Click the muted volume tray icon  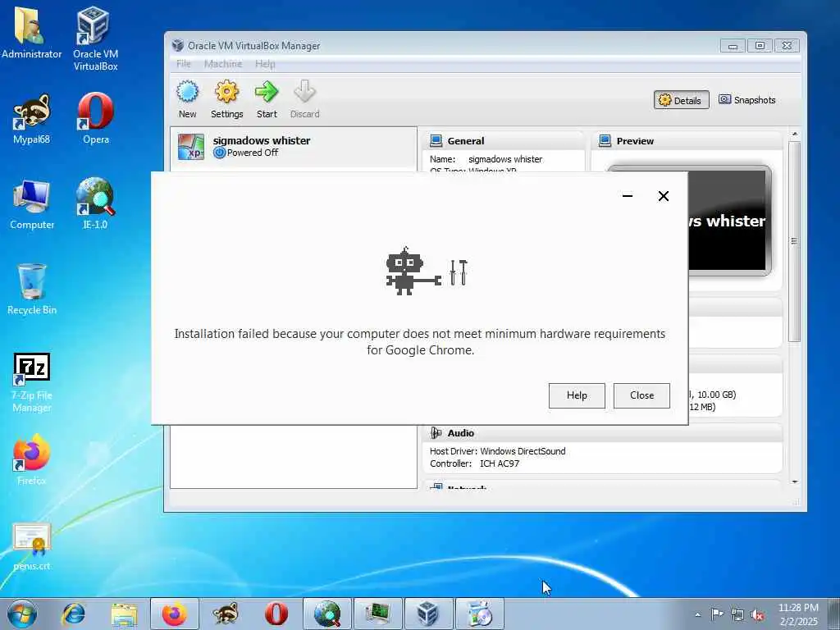pos(757,614)
